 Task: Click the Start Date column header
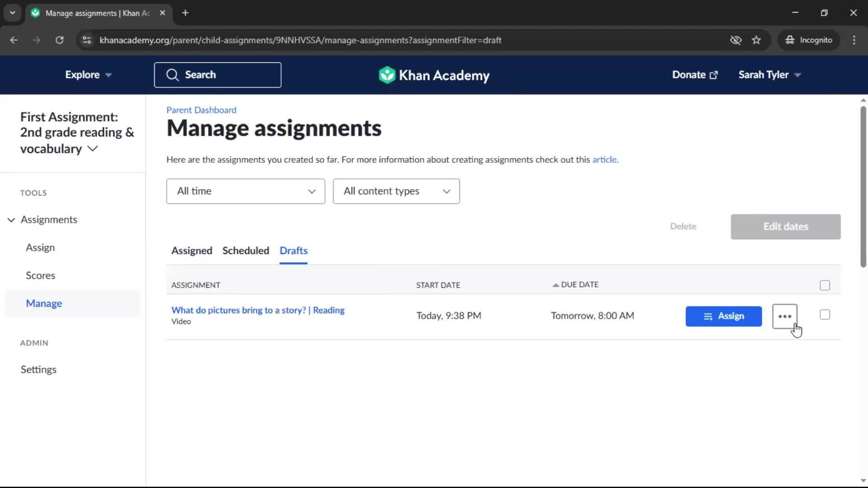point(438,285)
